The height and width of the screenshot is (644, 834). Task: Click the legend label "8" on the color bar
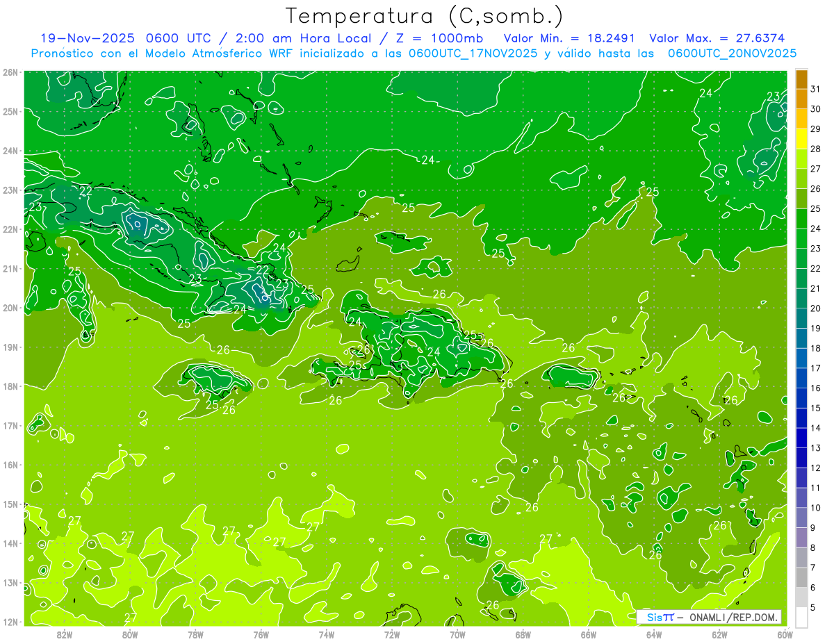click(x=813, y=547)
